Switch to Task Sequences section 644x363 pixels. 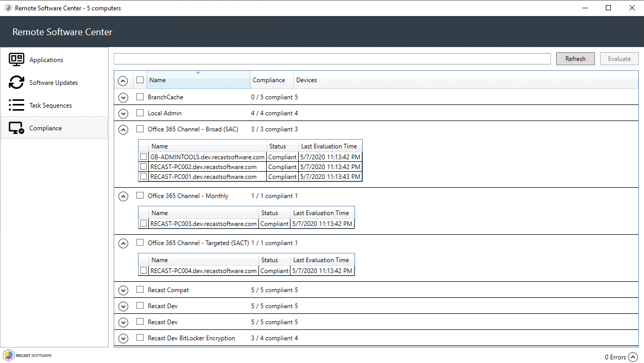(50, 105)
